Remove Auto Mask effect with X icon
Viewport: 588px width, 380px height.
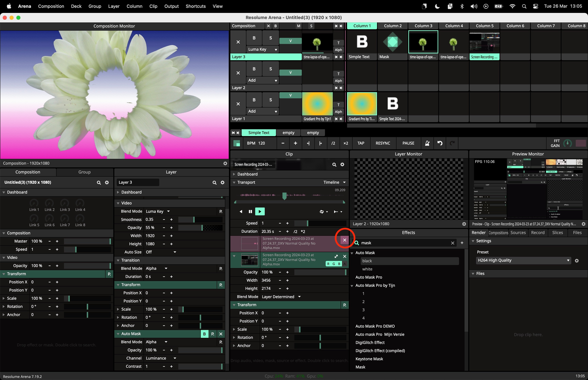coord(221,334)
